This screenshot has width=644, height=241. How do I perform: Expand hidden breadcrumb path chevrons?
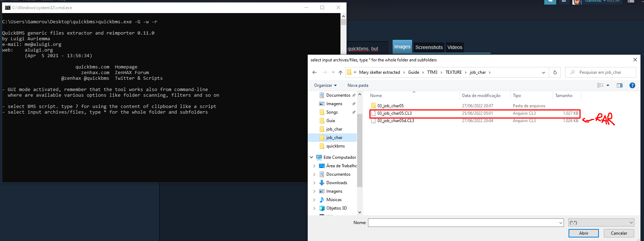click(x=355, y=72)
